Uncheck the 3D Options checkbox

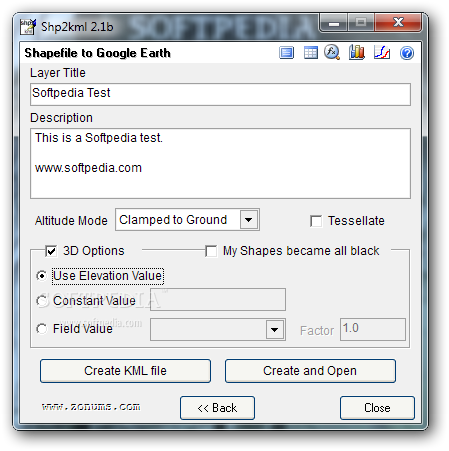51,251
